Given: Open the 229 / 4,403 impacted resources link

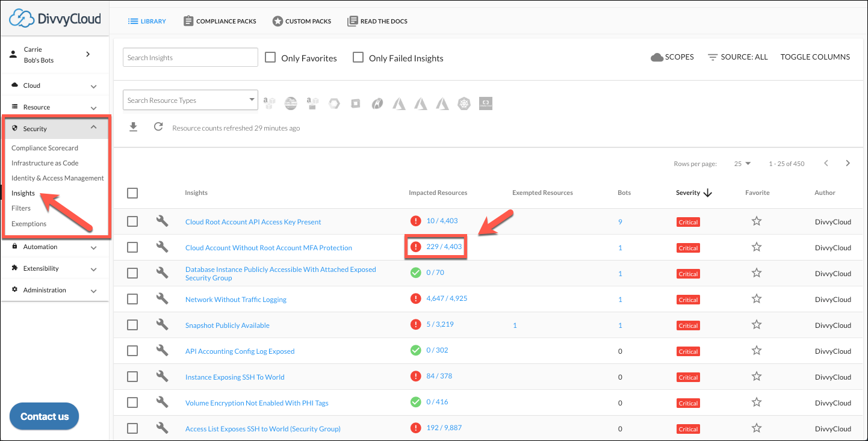Looking at the screenshot, I should (x=444, y=247).
